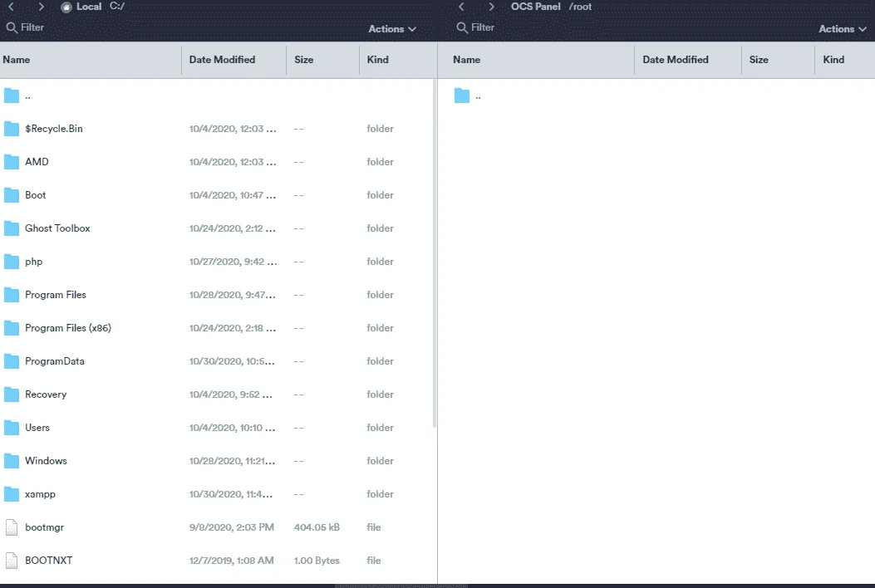The height and width of the screenshot is (588, 875).
Task: Select the $Recycle.Bin folder icon
Action: pyautogui.click(x=12, y=129)
